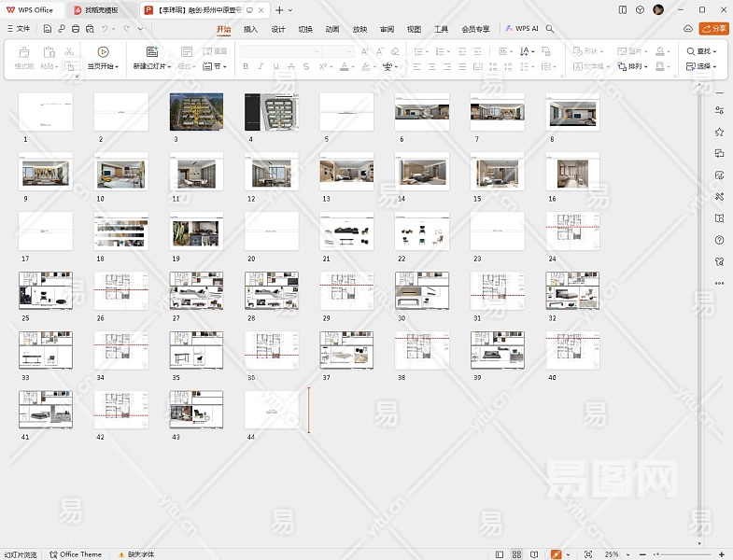733x560 pixels.
Task: Toggle reading view in status bar
Action: click(x=533, y=554)
